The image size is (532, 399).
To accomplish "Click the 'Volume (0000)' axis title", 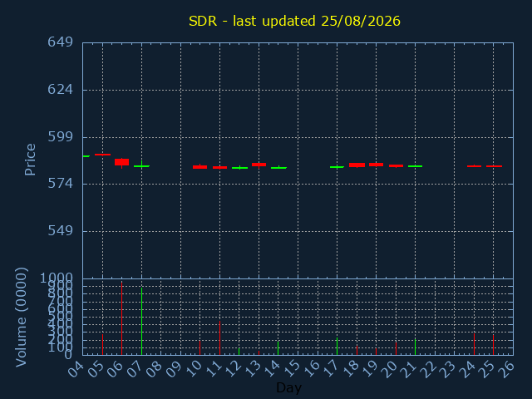I will click(x=21, y=318).
